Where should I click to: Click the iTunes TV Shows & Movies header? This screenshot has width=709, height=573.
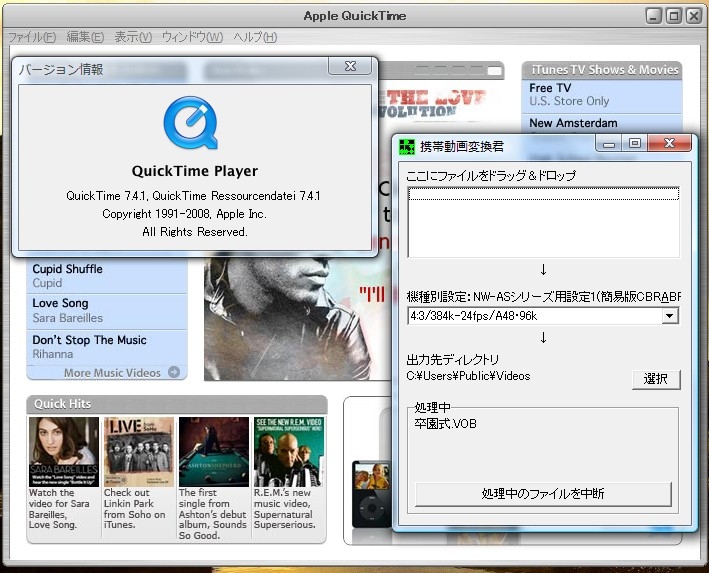tap(602, 70)
